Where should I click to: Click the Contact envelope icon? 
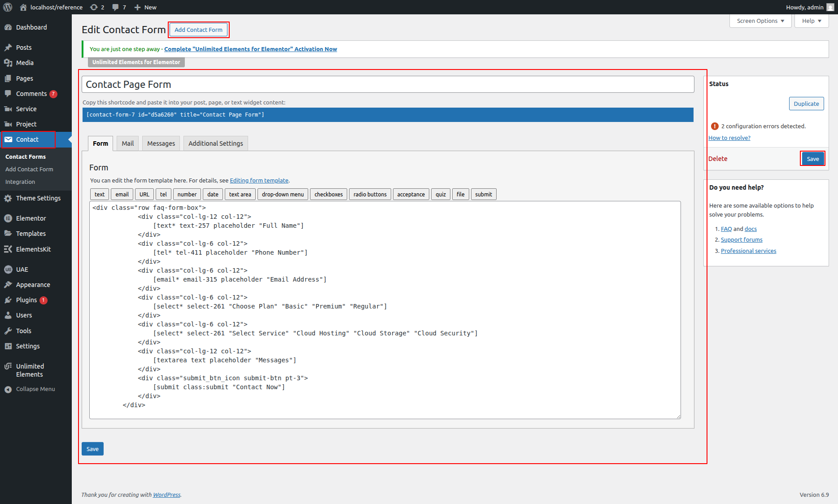(x=8, y=139)
